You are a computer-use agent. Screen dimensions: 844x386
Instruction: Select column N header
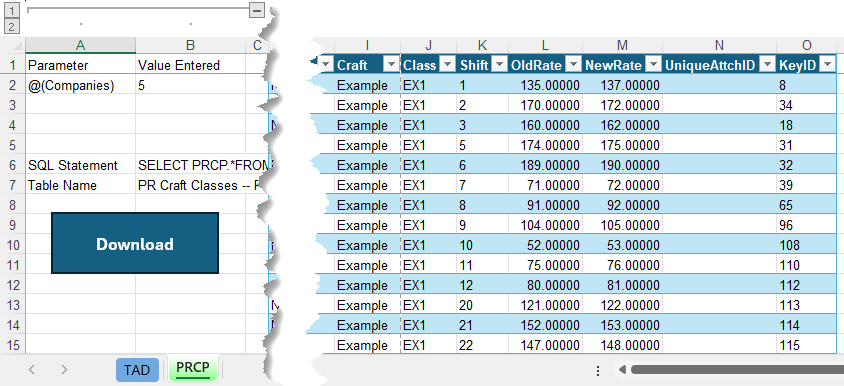[719, 45]
